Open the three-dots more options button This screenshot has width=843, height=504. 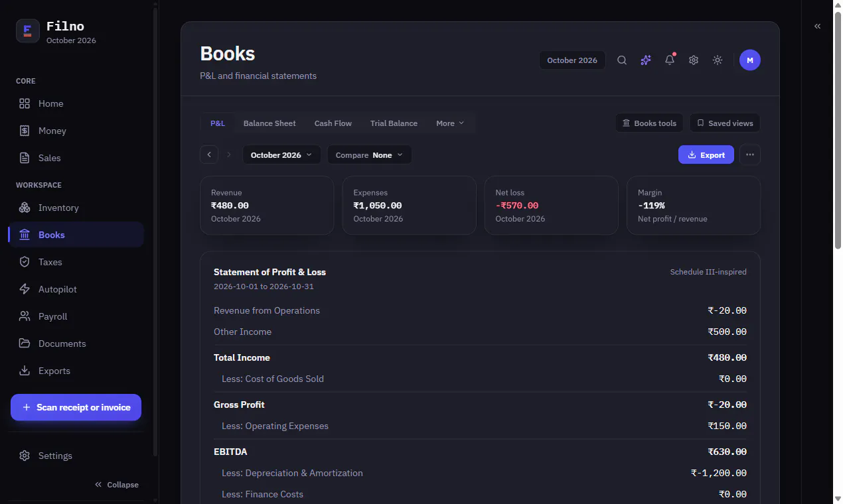point(750,155)
